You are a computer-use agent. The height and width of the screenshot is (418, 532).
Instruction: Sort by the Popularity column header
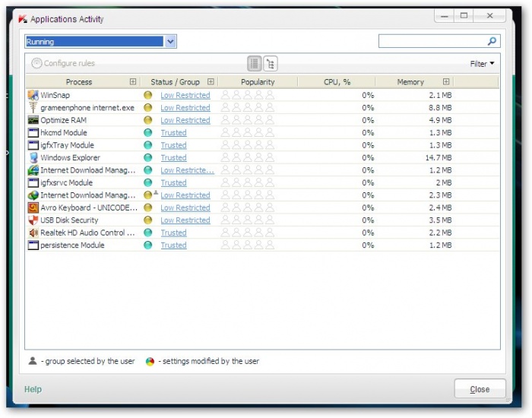click(x=258, y=82)
